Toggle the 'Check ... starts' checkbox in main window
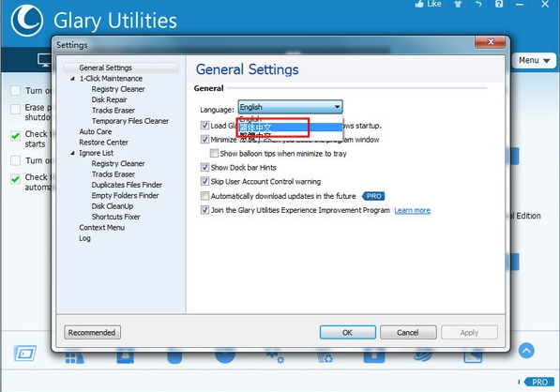Screen dimensions: 560x392 (15, 136)
